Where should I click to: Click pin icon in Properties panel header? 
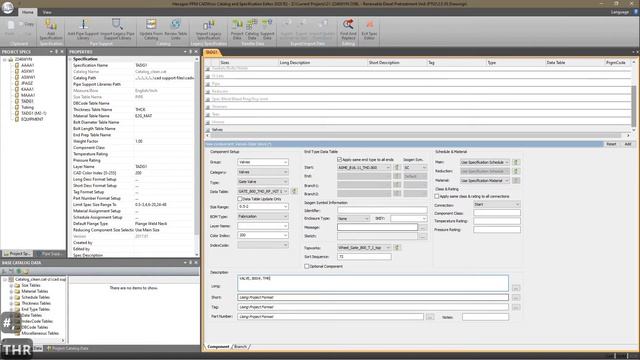point(190,52)
